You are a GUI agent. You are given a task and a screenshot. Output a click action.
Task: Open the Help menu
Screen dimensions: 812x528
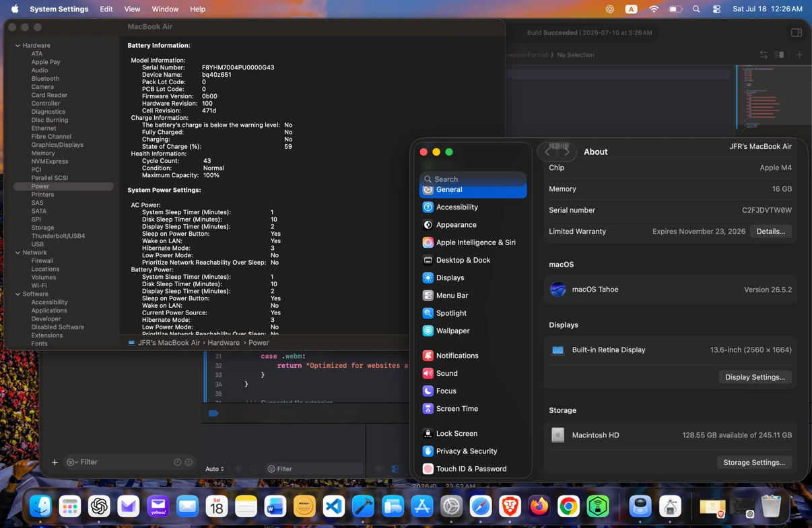[x=197, y=9]
